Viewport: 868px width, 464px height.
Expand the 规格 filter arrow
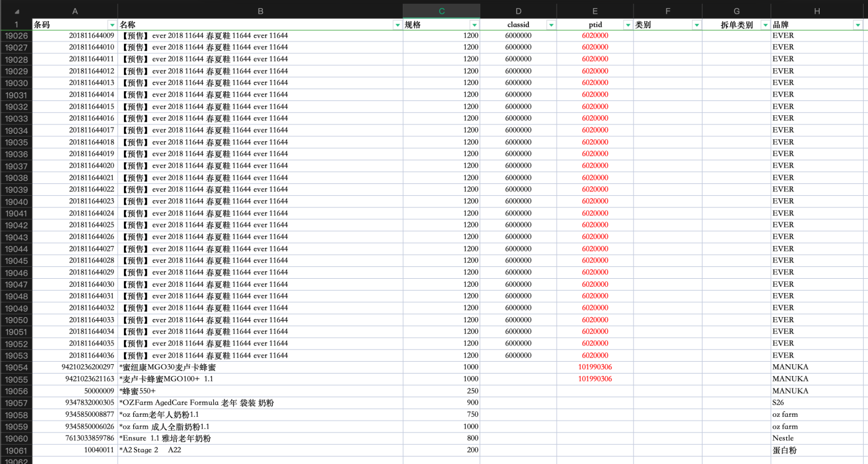click(x=474, y=25)
